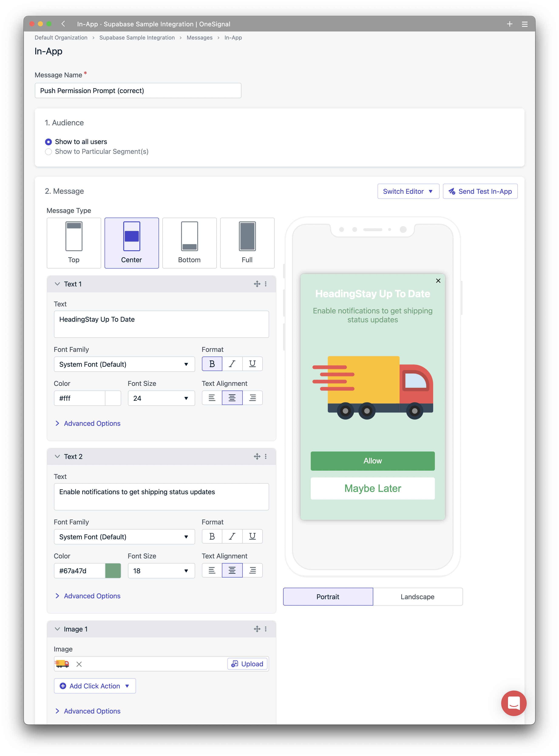Toggle bold format for Text 1
The width and height of the screenshot is (559, 756).
tap(212, 364)
